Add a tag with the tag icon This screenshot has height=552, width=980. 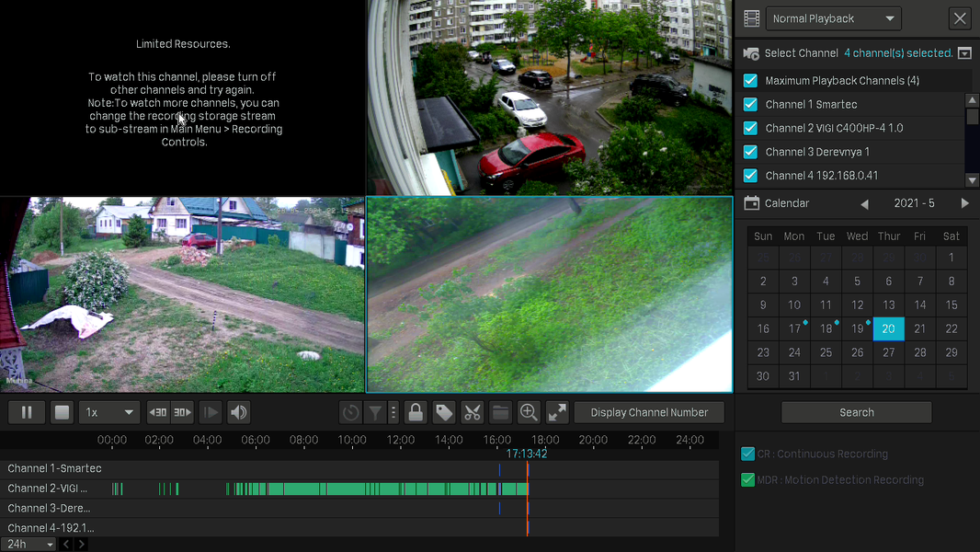click(x=444, y=412)
